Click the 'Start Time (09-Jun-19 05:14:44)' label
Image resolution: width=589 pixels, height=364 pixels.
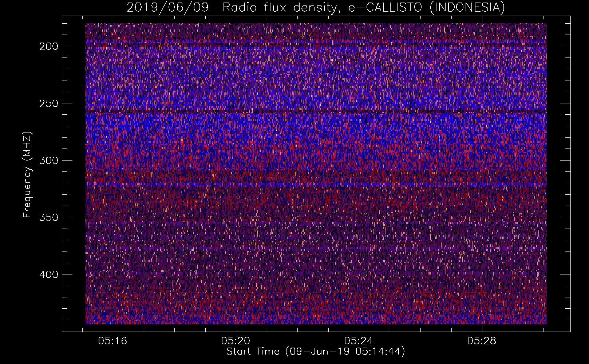coord(316,352)
